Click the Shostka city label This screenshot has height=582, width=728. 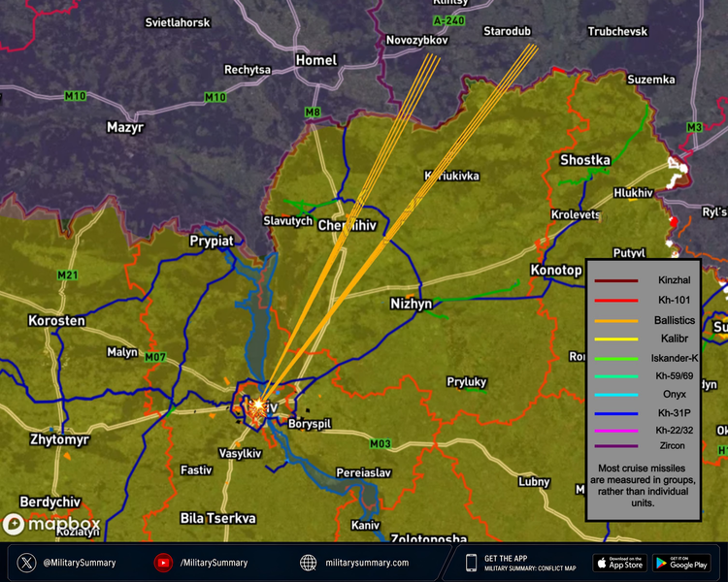tap(585, 160)
